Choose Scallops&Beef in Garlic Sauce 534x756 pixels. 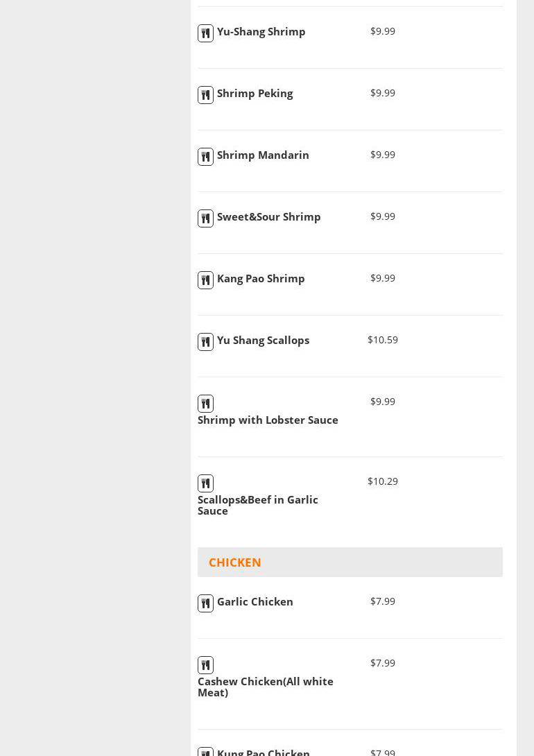pyautogui.click(x=258, y=505)
